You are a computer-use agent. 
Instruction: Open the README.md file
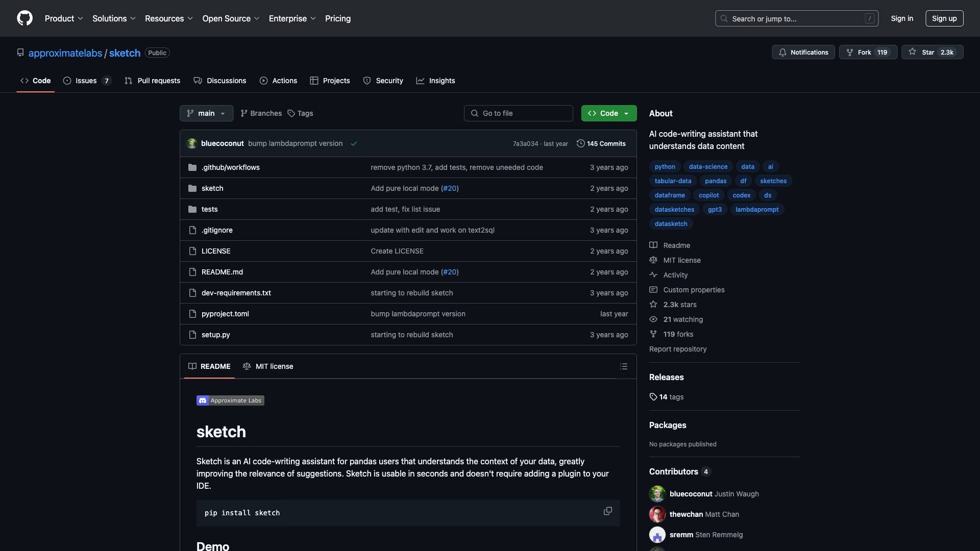[x=222, y=272]
